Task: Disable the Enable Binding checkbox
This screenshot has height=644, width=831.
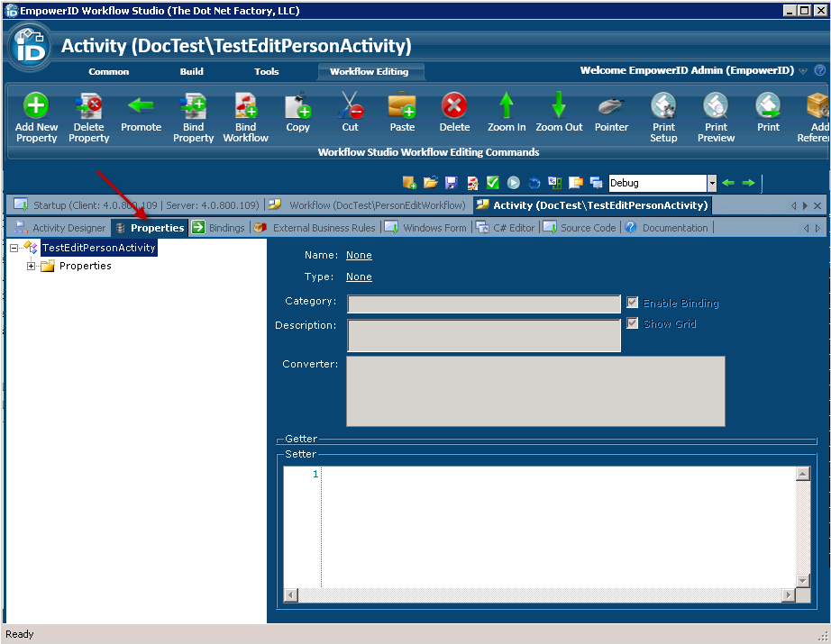Action: pos(632,302)
